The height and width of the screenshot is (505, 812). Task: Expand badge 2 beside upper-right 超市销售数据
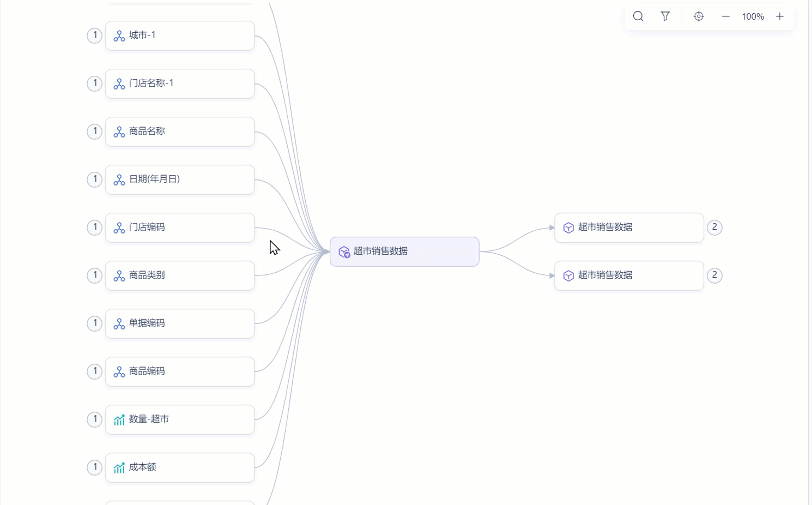click(x=714, y=227)
